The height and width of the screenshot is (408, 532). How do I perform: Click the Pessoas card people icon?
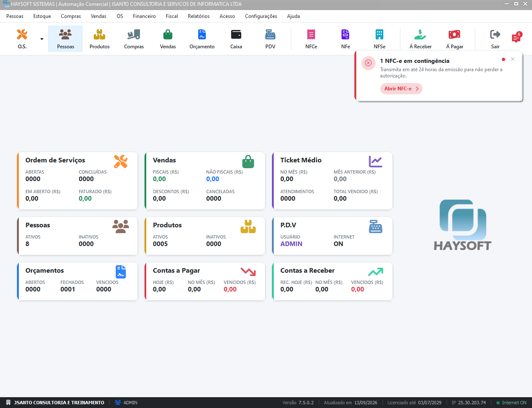pos(120,226)
